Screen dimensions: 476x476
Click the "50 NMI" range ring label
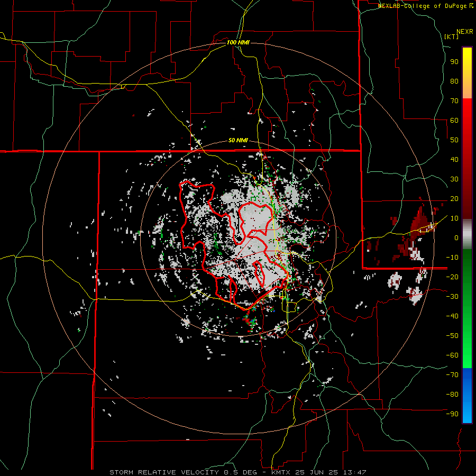point(238,140)
